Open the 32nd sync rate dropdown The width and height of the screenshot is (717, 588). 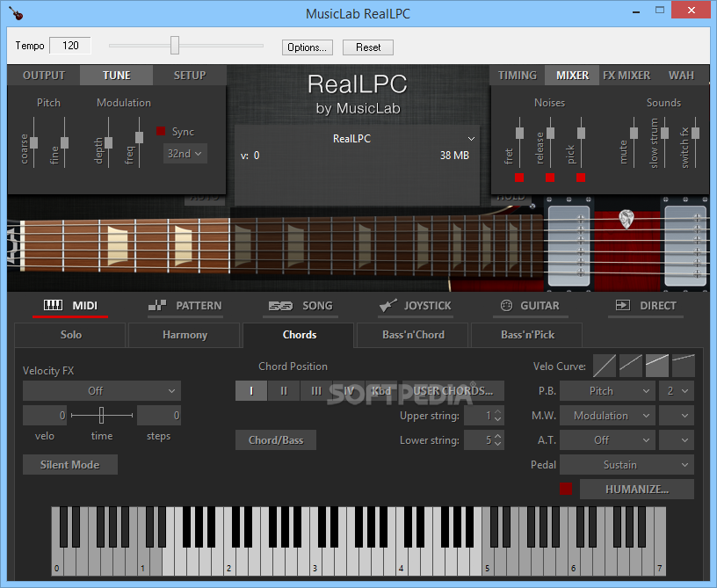[185, 154]
